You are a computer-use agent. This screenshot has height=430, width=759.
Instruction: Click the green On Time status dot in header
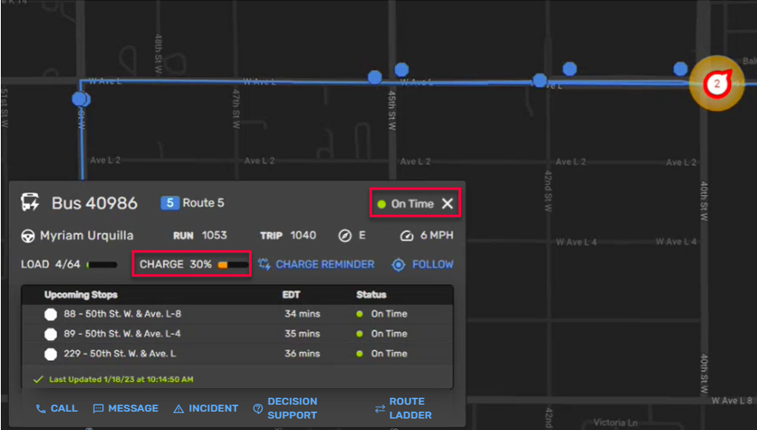coord(381,204)
